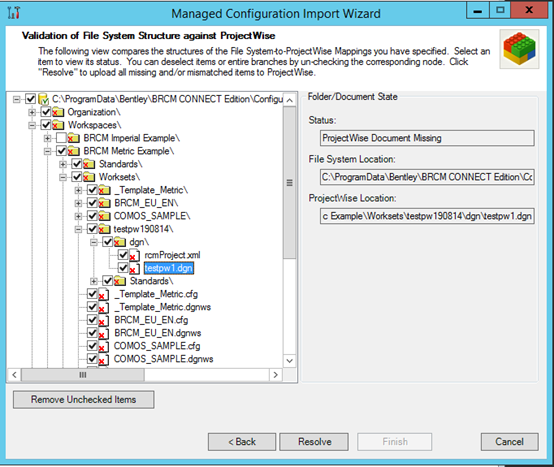Click the BRCM Metric Example folder icon
Viewport: 554px width, 467px height.
click(73, 151)
